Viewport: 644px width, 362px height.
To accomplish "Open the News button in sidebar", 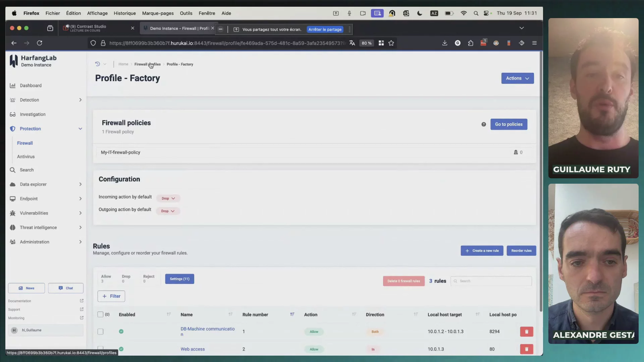I will [x=26, y=288].
